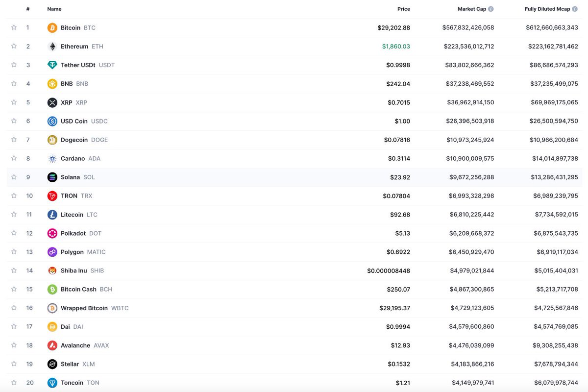The height and width of the screenshot is (392, 588).
Task: Click the BNB coin logo
Action: (x=52, y=84)
